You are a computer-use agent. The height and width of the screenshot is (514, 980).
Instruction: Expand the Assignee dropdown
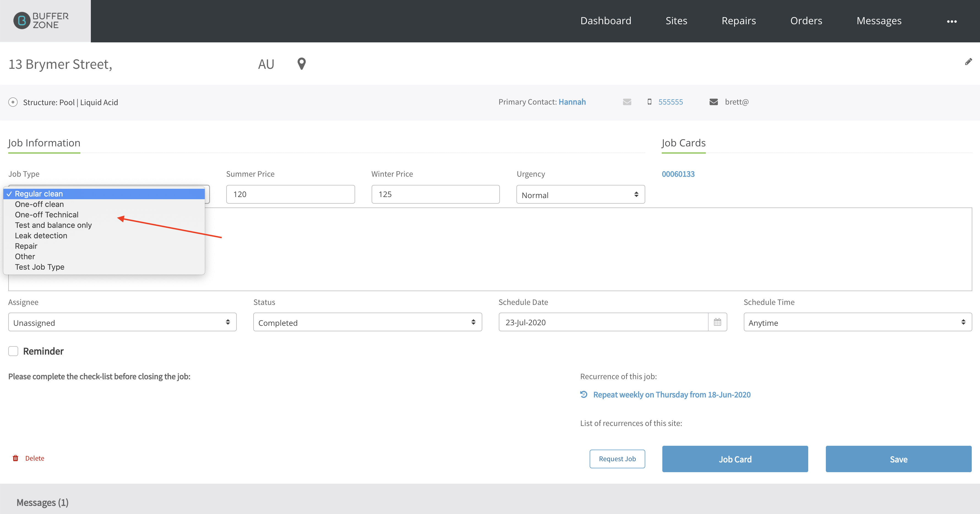[122, 322]
